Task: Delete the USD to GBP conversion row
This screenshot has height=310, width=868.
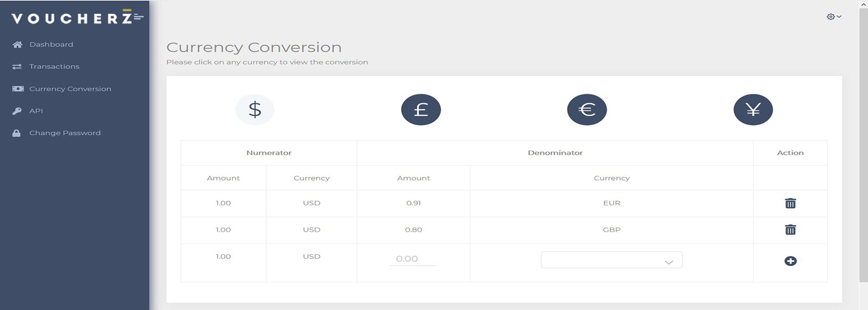Action: (x=790, y=230)
